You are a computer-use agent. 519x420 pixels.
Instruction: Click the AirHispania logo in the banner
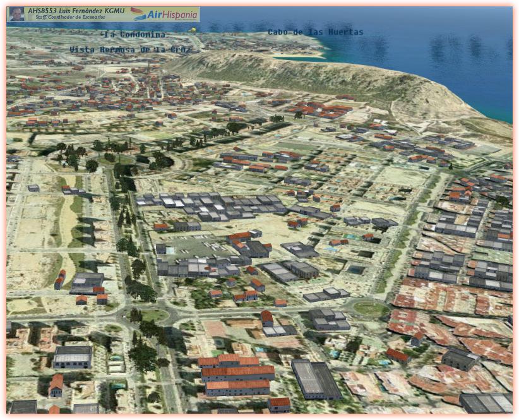pyautogui.click(x=164, y=14)
